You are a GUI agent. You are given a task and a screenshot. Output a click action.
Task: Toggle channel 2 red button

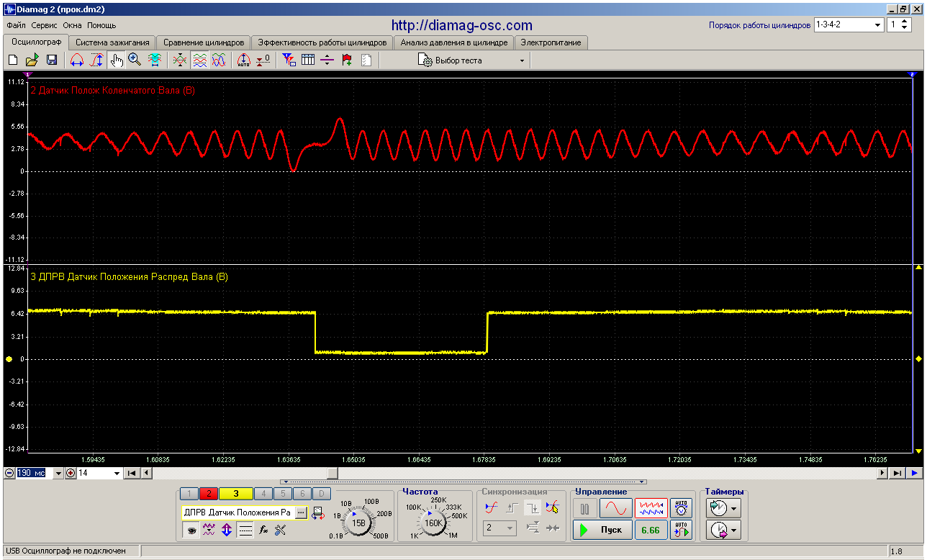[x=208, y=493]
